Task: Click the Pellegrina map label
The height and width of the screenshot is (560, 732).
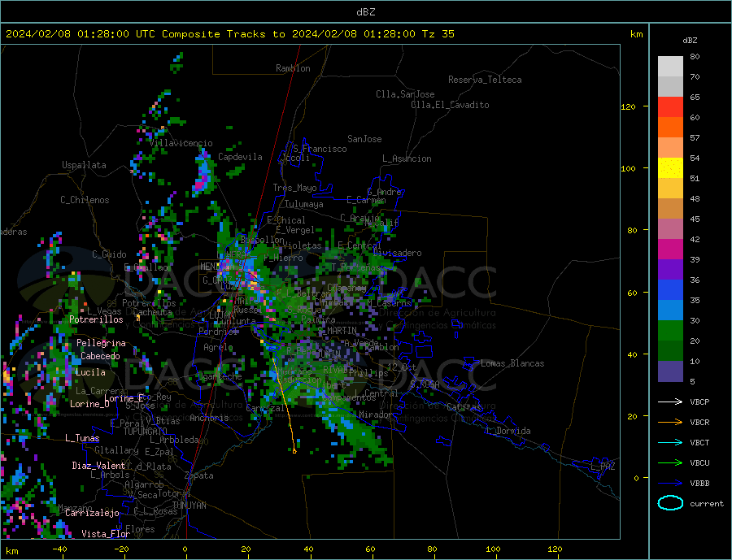Action: click(102, 343)
